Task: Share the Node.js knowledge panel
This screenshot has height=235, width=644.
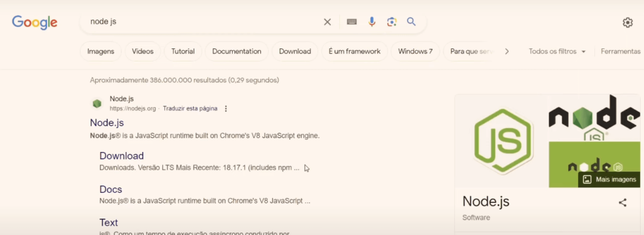Action: [x=623, y=202]
